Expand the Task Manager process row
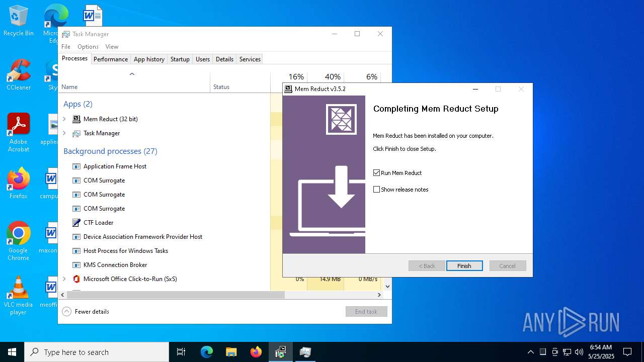The width and height of the screenshot is (644, 362). 64,133
